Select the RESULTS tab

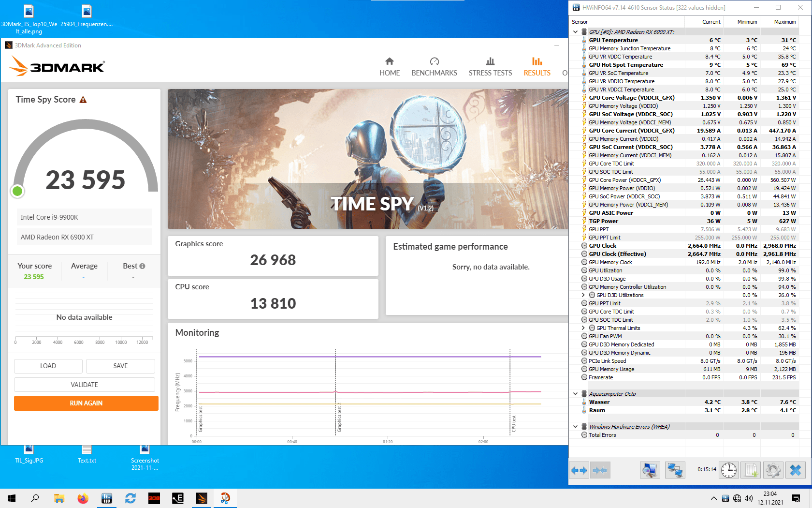(537, 67)
